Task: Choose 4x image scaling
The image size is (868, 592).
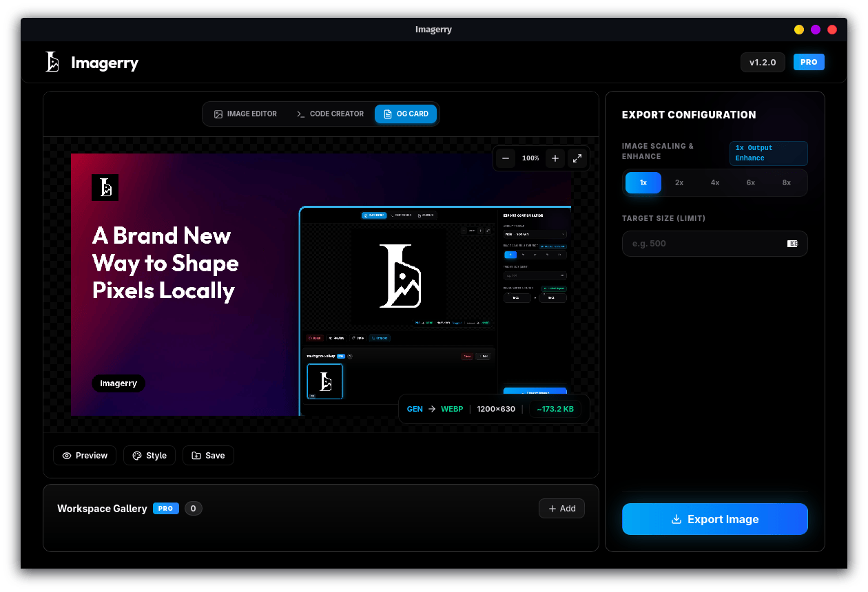Action: (715, 183)
